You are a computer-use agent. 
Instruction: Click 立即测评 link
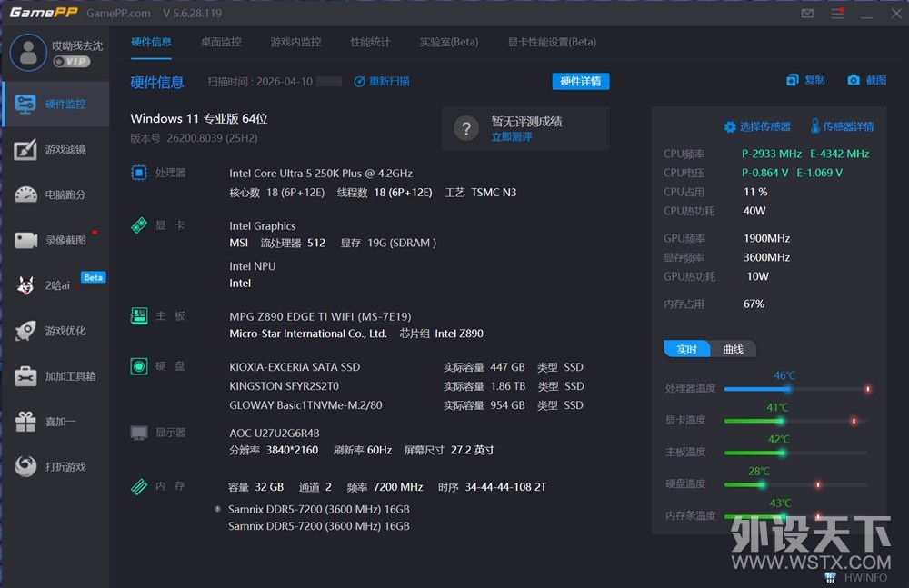(511, 137)
